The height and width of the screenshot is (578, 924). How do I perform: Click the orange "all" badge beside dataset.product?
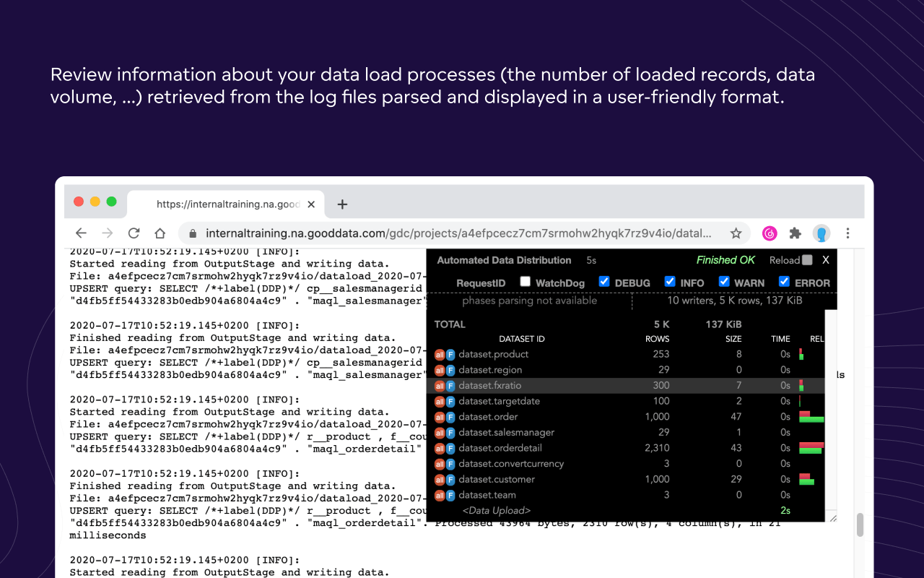tap(440, 354)
